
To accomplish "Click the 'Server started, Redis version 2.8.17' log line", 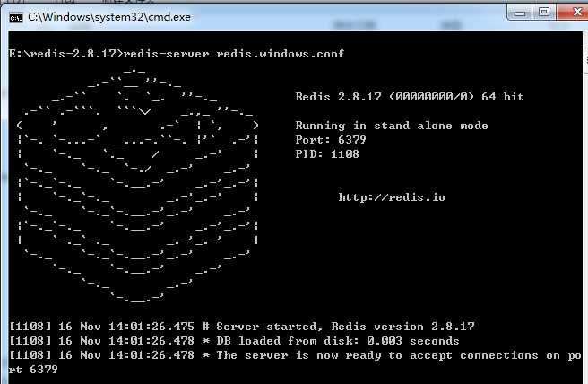I will click(242, 327).
